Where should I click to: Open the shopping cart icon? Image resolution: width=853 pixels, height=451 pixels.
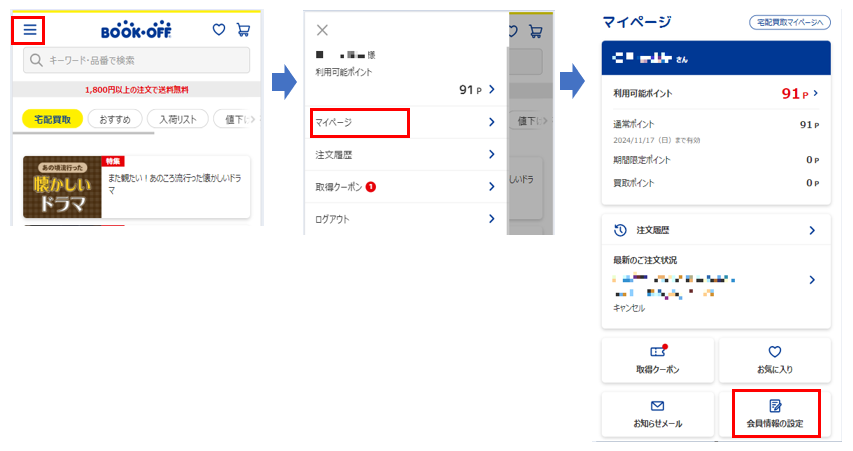(x=243, y=30)
